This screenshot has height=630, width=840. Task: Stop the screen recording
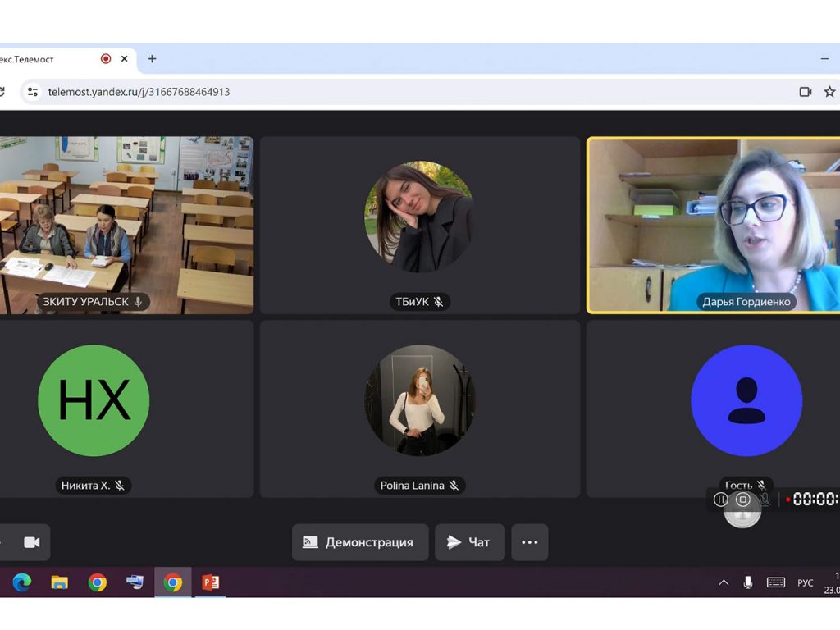click(x=742, y=500)
